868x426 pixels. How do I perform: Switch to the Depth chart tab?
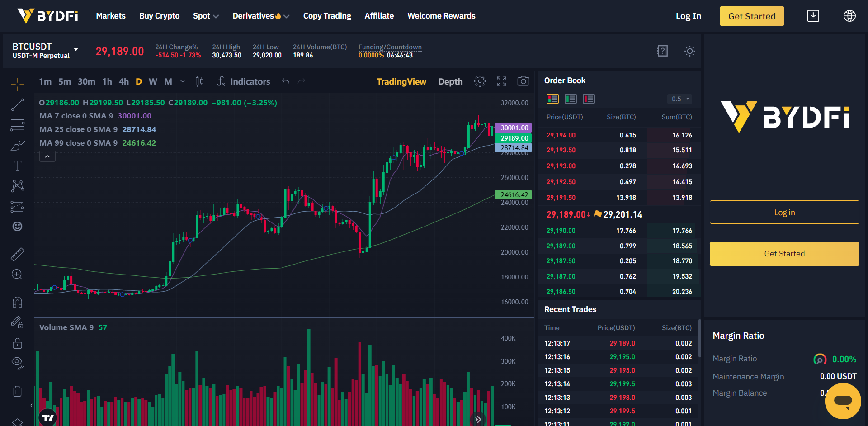(450, 81)
